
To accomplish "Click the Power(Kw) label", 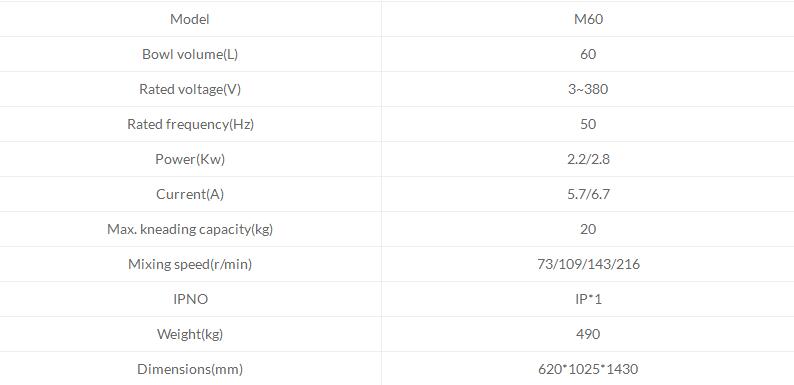I will [x=190, y=159].
